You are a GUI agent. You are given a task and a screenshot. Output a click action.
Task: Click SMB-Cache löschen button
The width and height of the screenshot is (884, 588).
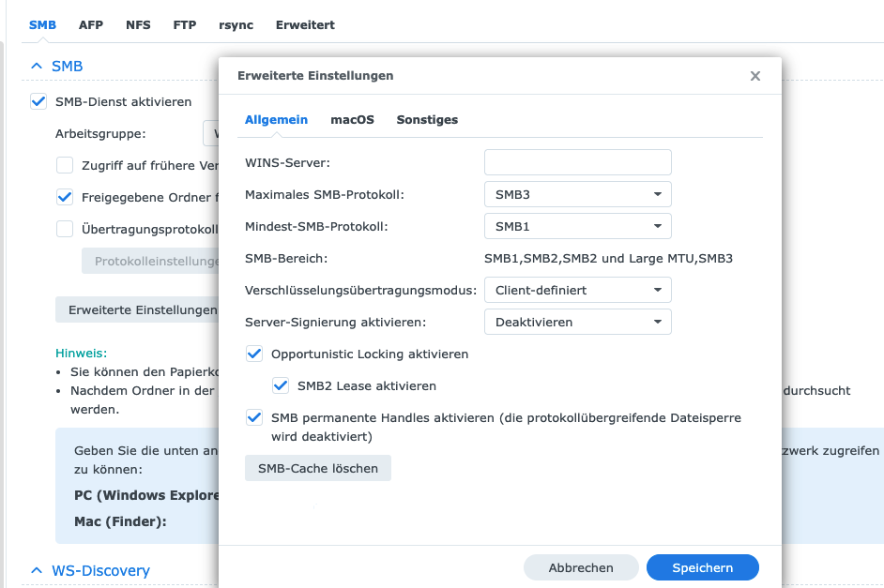click(317, 468)
